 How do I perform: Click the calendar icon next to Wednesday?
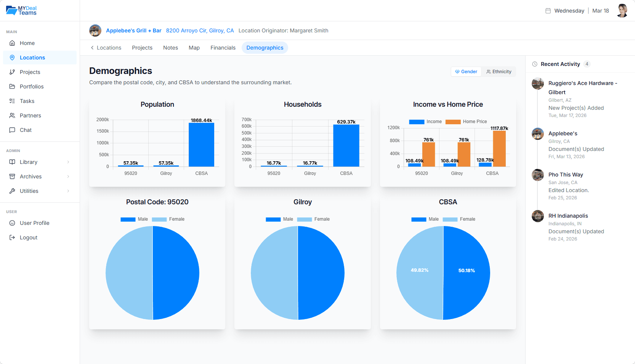point(548,11)
